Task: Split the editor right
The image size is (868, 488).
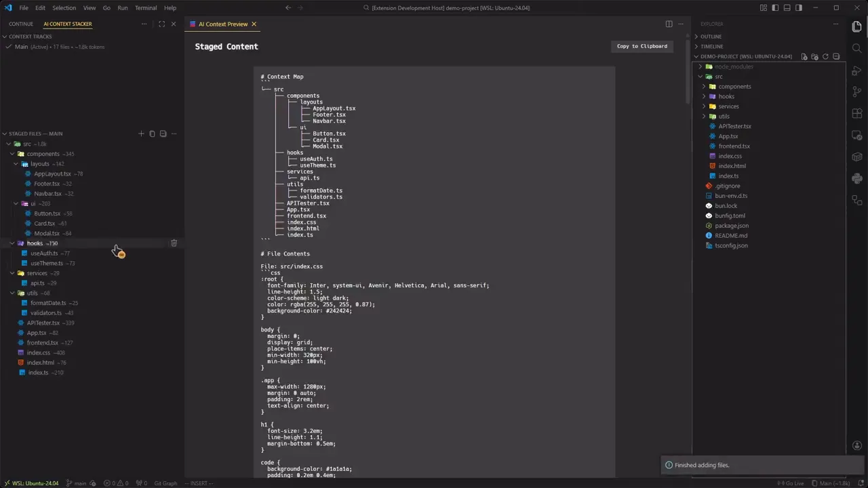Action: pos(669,24)
